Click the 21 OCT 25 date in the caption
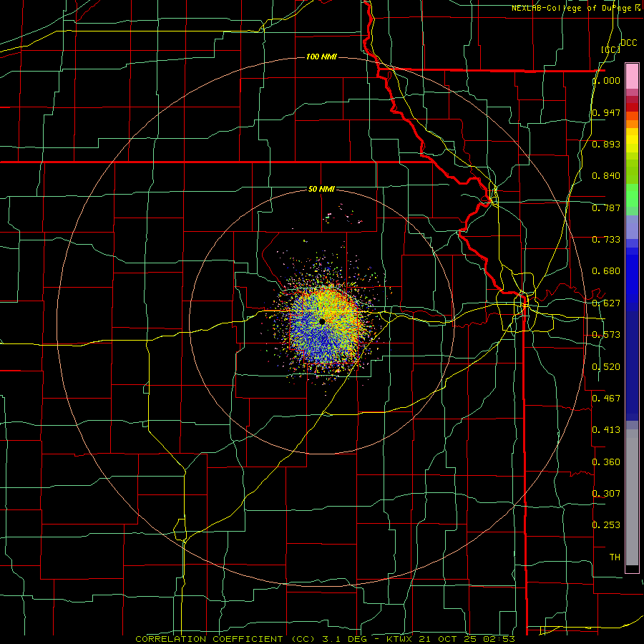 [x=448, y=639]
